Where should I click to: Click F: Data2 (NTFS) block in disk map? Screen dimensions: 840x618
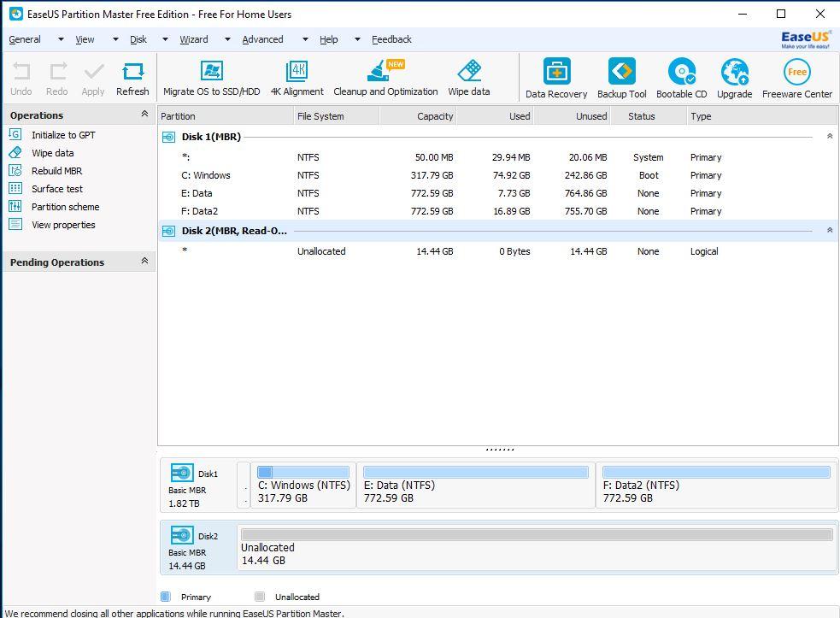click(716, 486)
